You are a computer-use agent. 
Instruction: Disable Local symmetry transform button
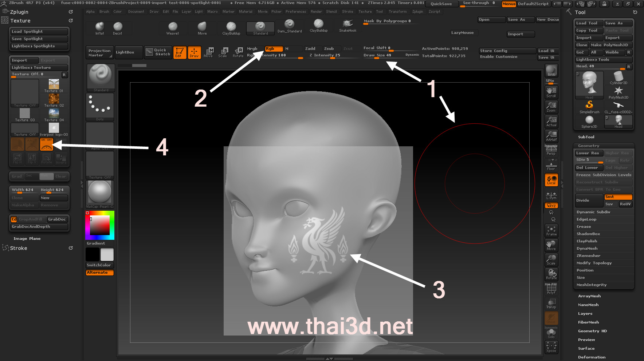click(x=551, y=180)
